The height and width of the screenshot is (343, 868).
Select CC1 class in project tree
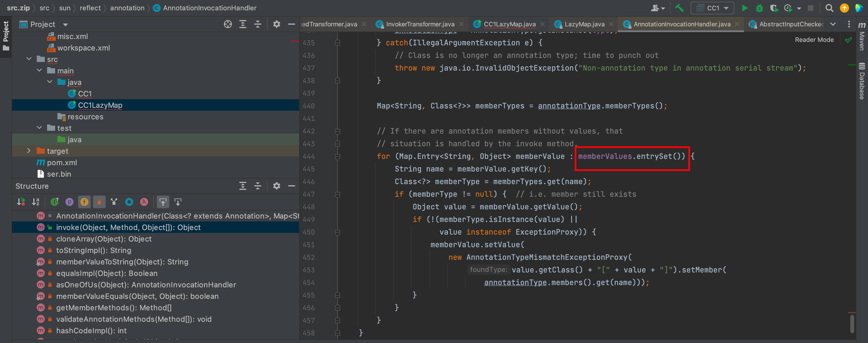tap(85, 93)
